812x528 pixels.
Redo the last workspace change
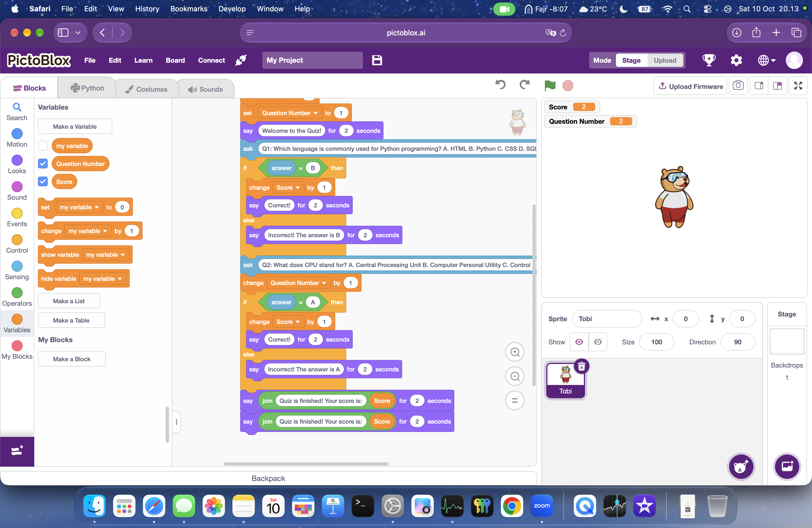pos(524,85)
